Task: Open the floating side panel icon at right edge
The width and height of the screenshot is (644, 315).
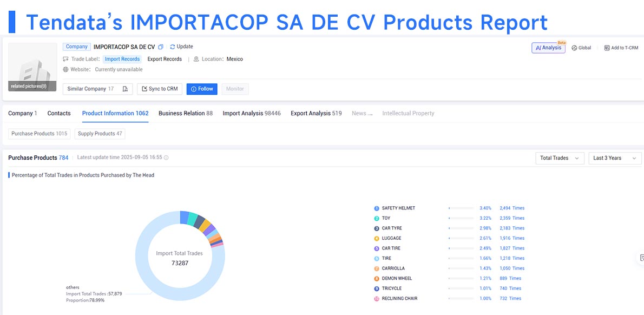Action: pos(640,258)
